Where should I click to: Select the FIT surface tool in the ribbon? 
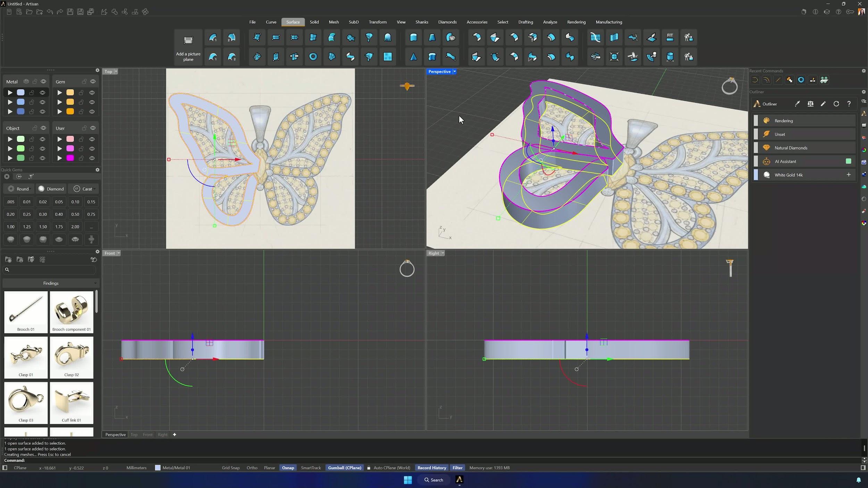pos(670,37)
